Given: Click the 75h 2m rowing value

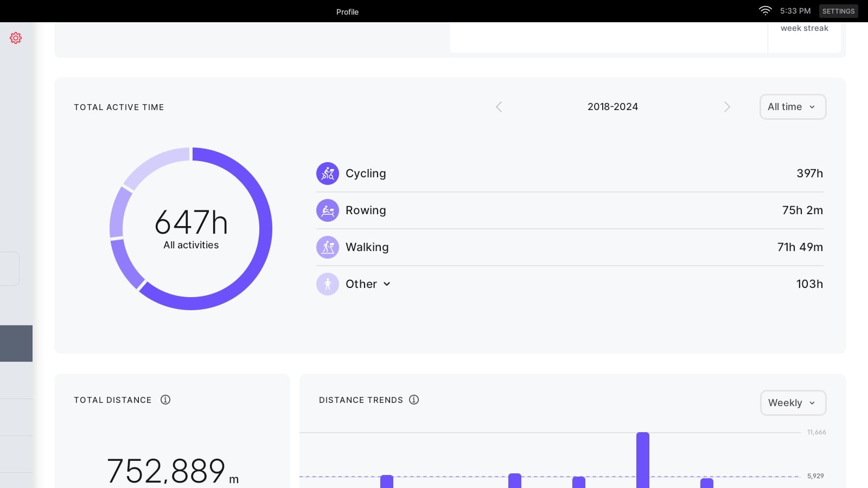Looking at the screenshot, I should point(802,210).
